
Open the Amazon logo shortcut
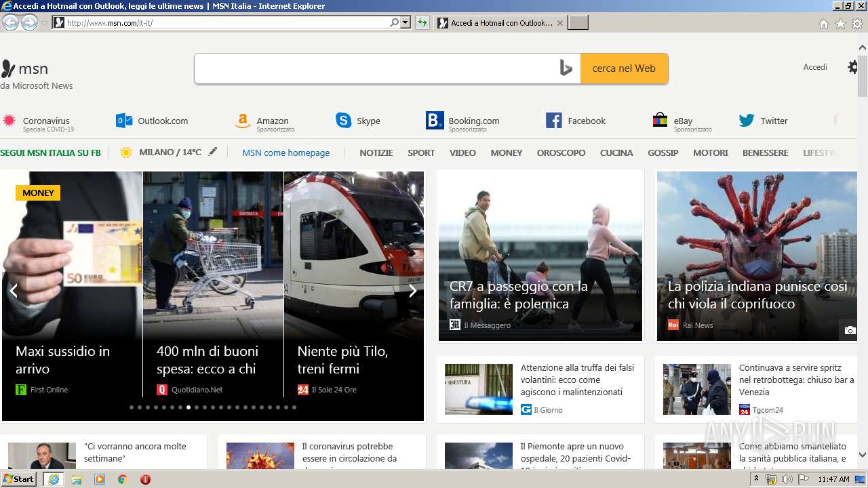pos(243,121)
